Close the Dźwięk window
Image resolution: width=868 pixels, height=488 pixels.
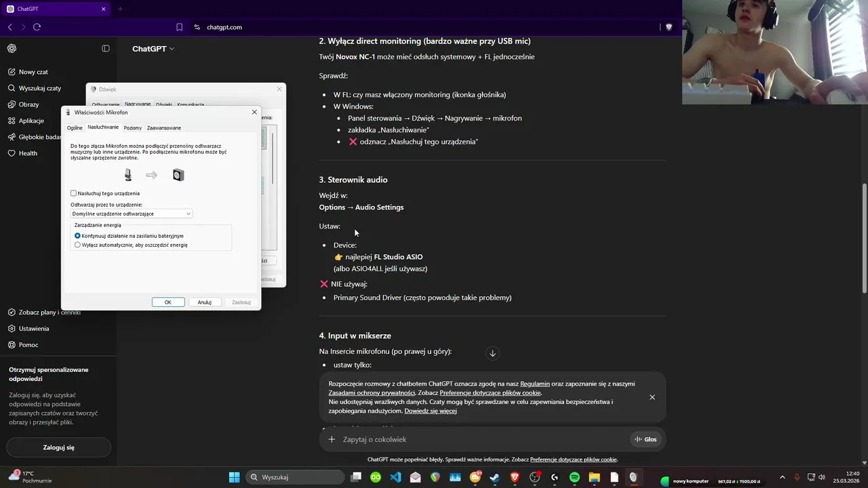point(279,89)
